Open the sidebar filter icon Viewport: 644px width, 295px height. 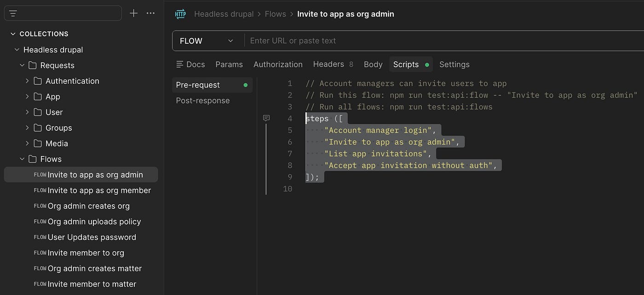(13, 13)
